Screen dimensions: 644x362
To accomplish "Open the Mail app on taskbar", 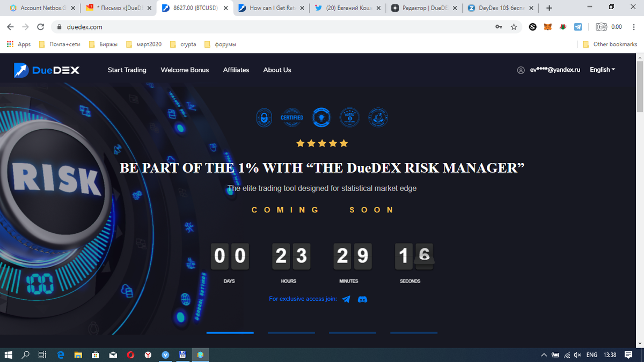I will pyautogui.click(x=113, y=354).
